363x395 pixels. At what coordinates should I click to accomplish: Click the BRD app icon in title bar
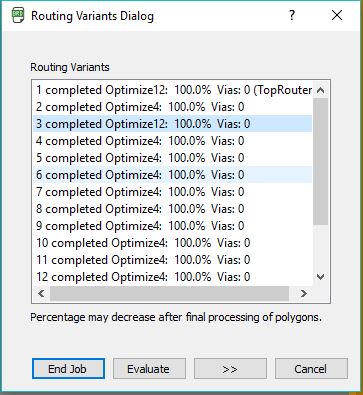pyautogui.click(x=18, y=15)
